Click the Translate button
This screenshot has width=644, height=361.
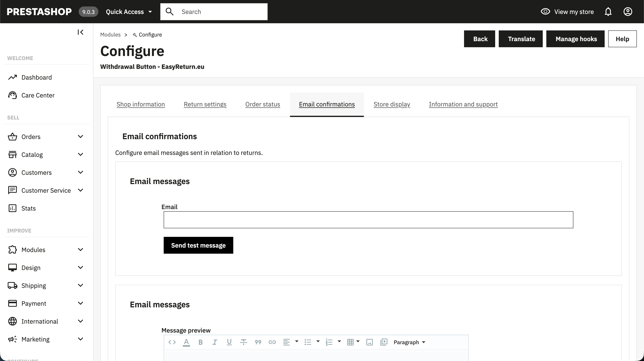point(521,39)
